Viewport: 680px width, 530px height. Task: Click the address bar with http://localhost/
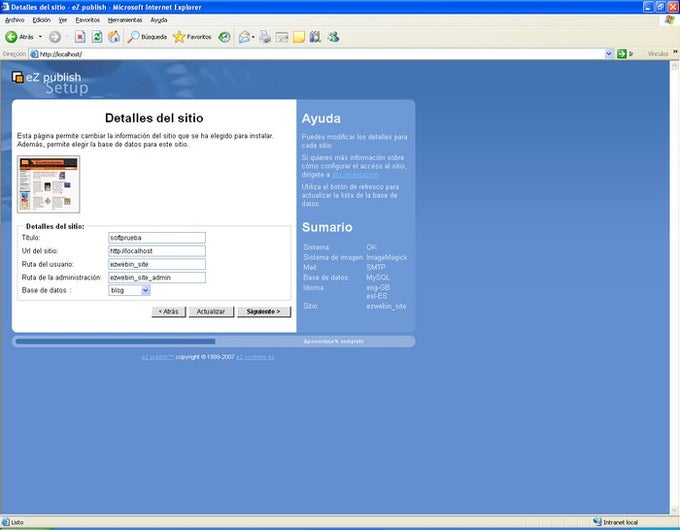click(321, 54)
